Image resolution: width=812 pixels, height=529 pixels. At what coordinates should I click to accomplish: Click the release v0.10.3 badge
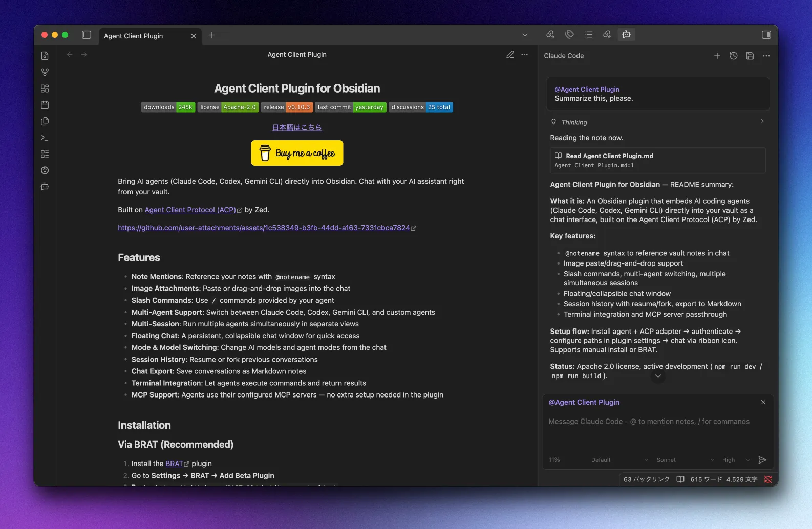[287, 107]
